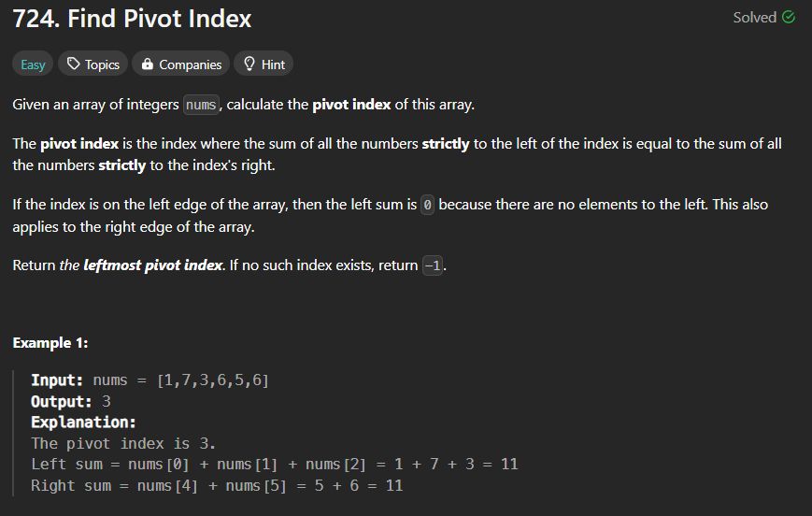The image size is (812, 516).
Task: Click the Right sum explanation line
Action: pyautogui.click(x=217, y=485)
